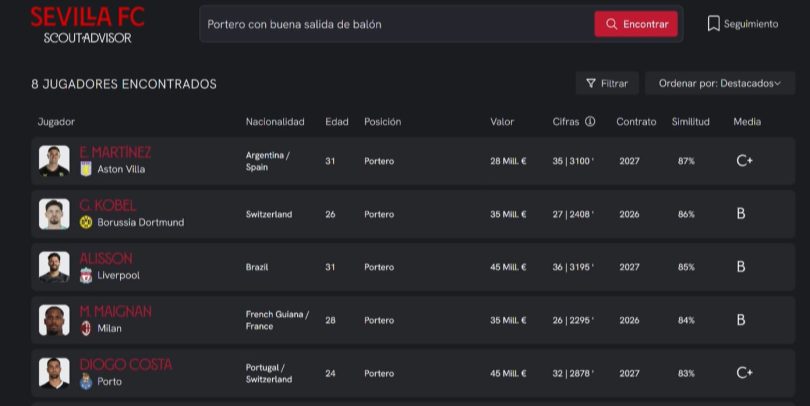Open E. Martínez player profile link

click(x=115, y=152)
